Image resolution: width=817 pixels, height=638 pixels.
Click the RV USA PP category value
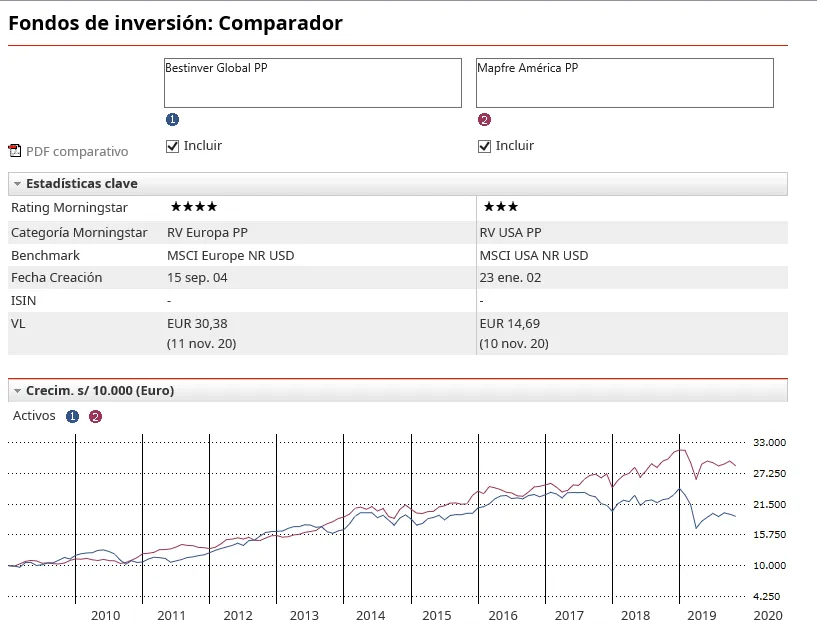pos(510,233)
